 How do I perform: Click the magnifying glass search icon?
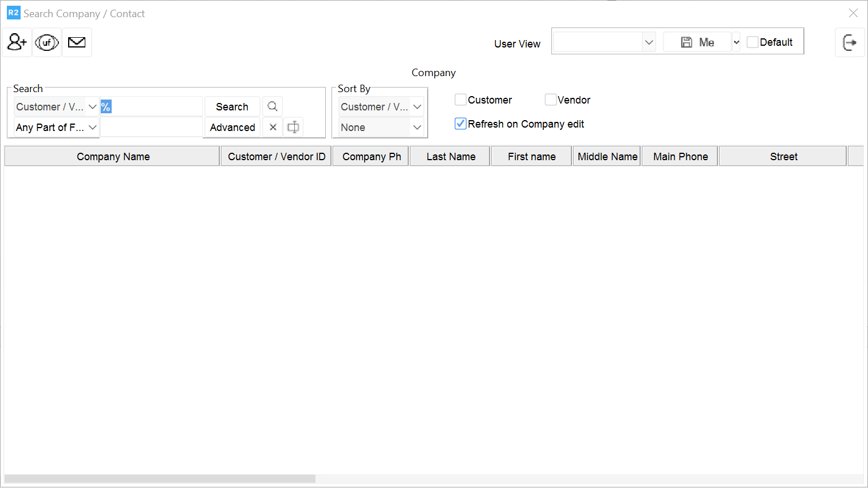click(273, 106)
